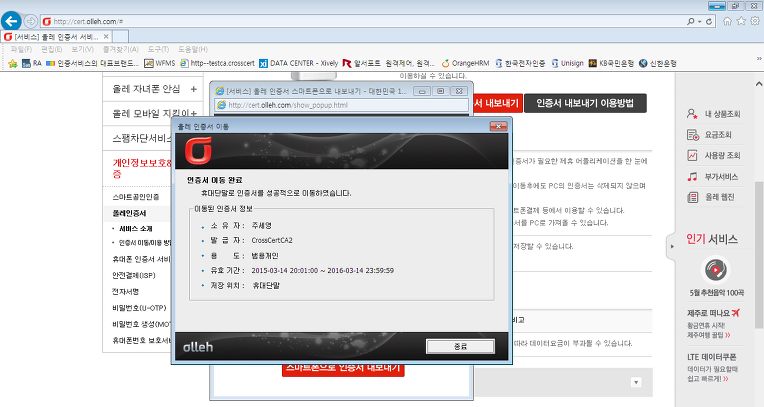Click the browser back arrow button

(x=11, y=21)
